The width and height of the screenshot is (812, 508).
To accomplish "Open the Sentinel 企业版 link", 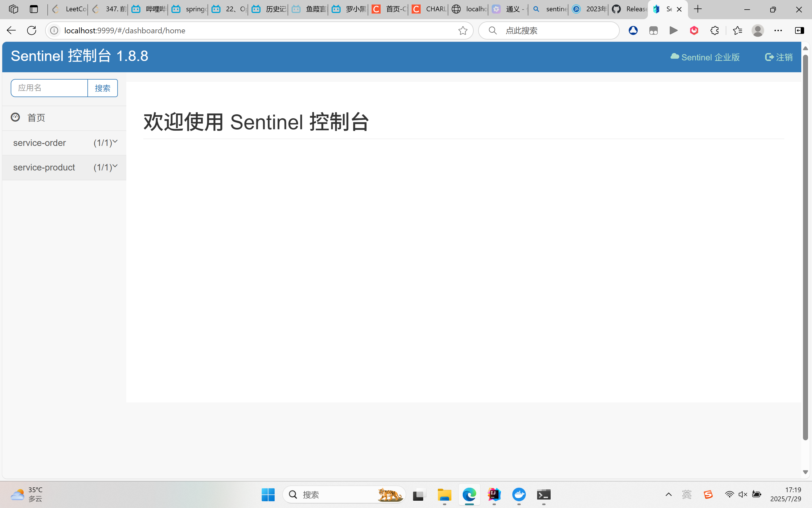I will (x=705, y=57).
